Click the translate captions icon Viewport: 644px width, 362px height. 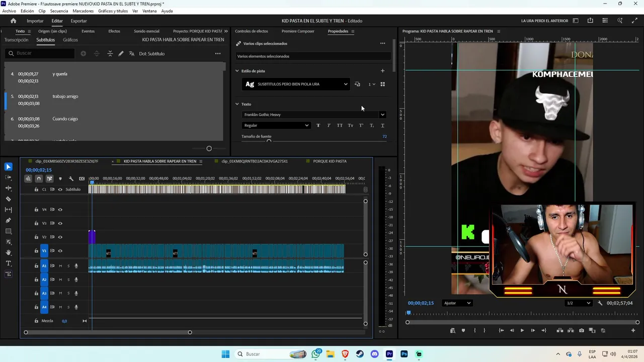click(132, 53)
